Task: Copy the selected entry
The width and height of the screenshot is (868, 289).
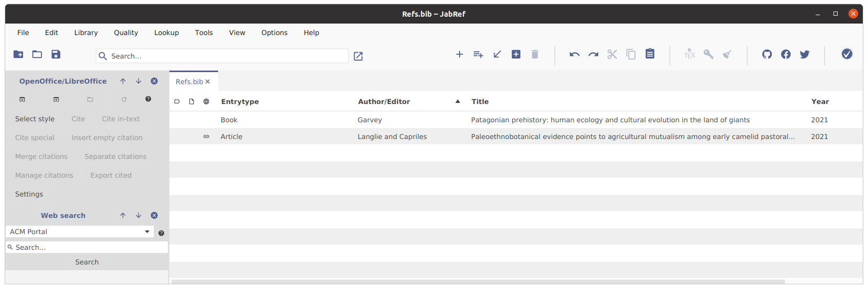Action: 631,54
